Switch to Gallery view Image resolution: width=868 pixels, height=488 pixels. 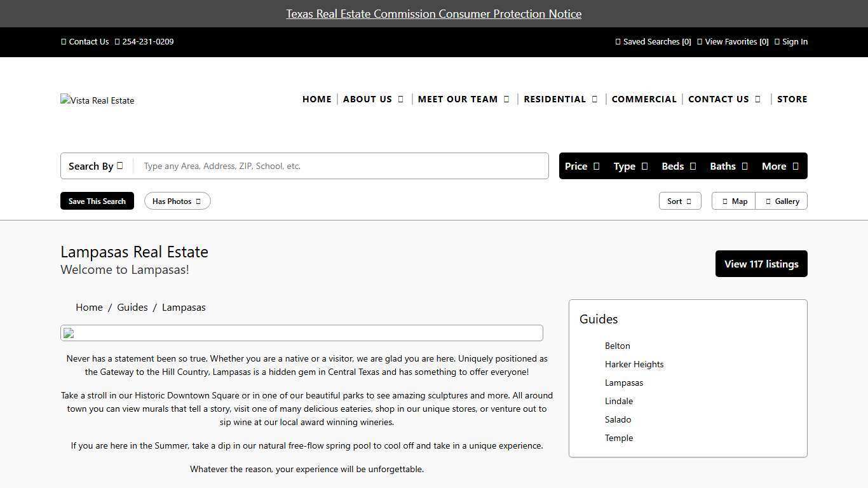[782, 201]
